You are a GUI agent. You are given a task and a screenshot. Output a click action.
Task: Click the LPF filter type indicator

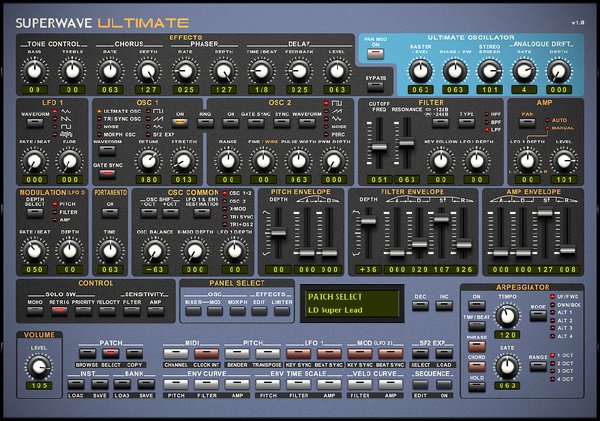coord(487,130)
